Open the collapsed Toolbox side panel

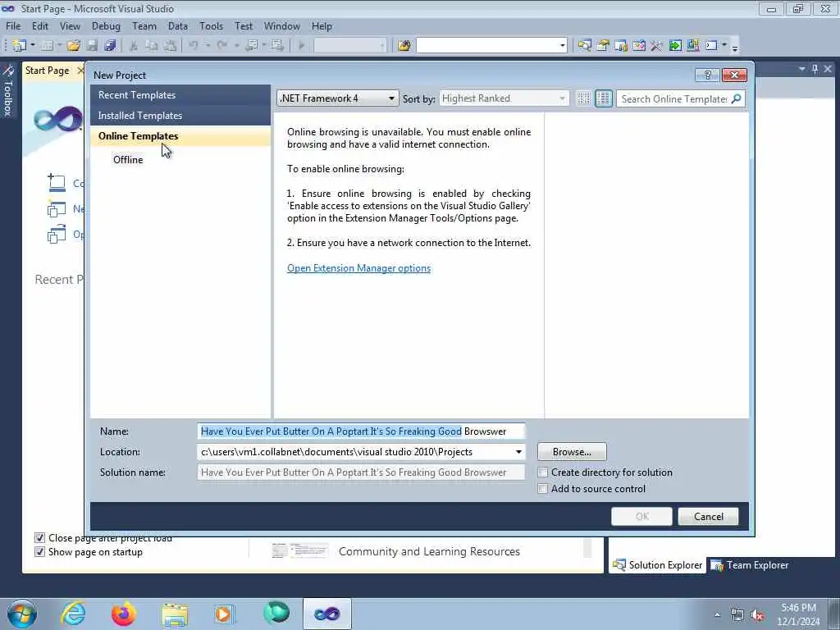pos(7,90)
